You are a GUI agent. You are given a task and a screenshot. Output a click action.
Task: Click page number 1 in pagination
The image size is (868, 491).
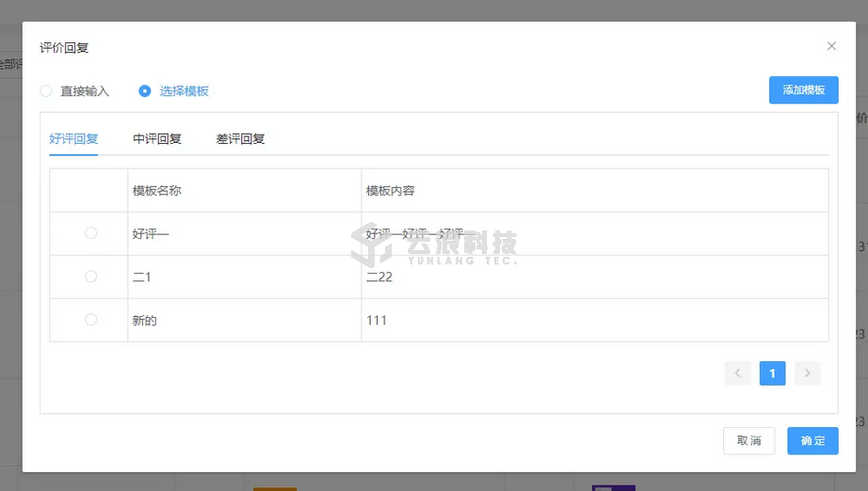point(772,373)
